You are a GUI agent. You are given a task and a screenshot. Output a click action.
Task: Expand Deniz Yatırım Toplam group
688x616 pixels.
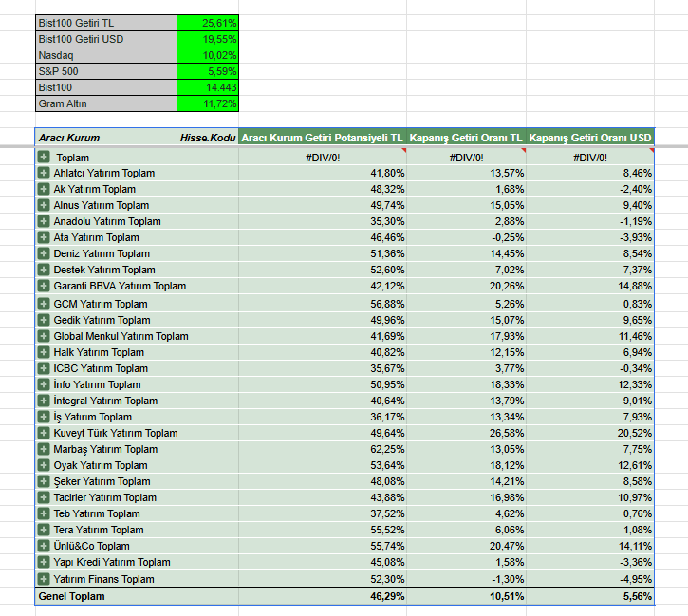44,253
